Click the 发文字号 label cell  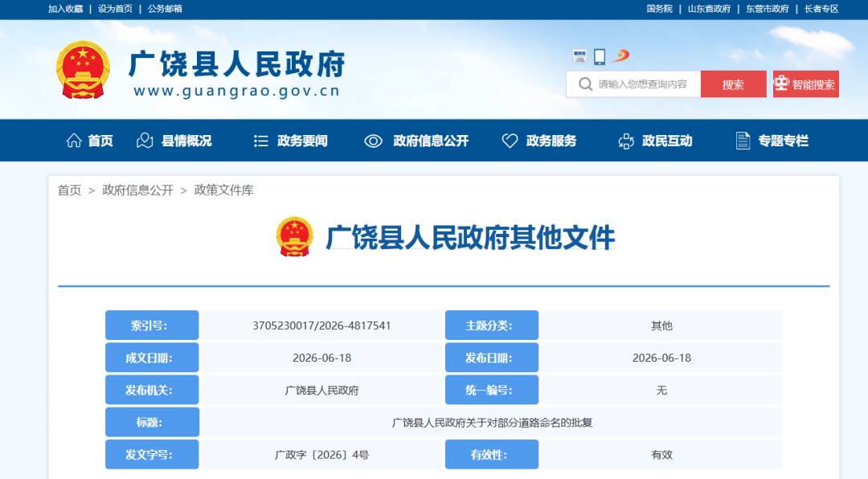point(152,454)
